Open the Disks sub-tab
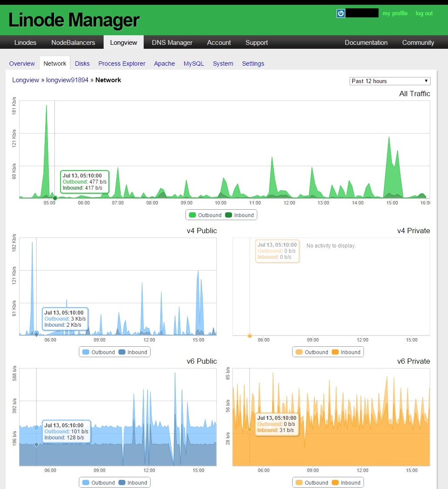Viewport: 448px width, 489px height. click(x=82, y=64)
